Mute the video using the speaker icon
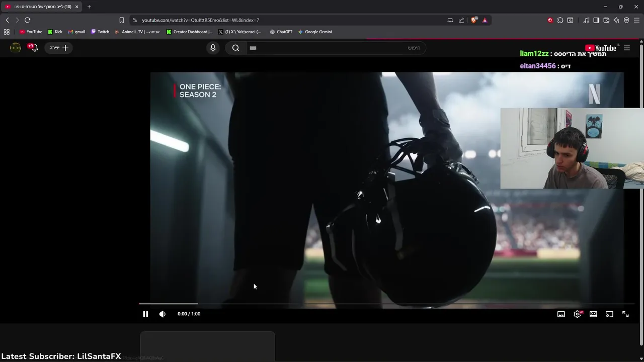This screenshot has width=644, height=362. click(x=162, y=314)
